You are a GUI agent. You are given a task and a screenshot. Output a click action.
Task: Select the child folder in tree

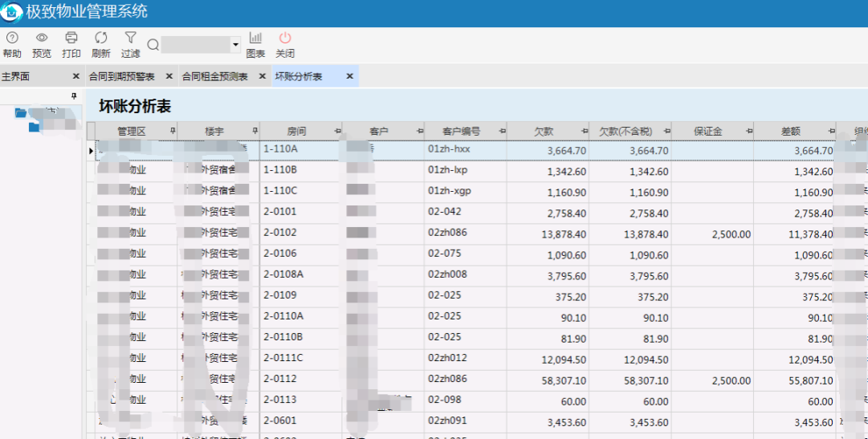(x=35, y=127)
